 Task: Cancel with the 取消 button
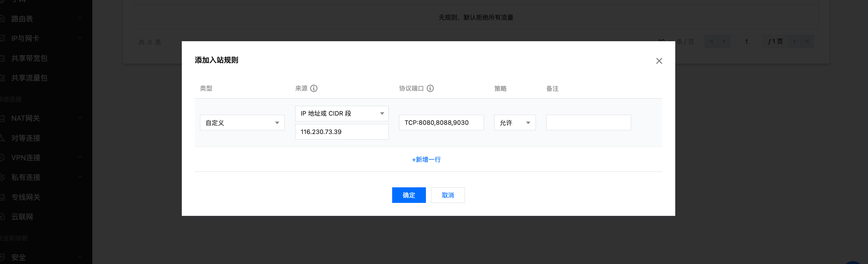coord(448,195)
